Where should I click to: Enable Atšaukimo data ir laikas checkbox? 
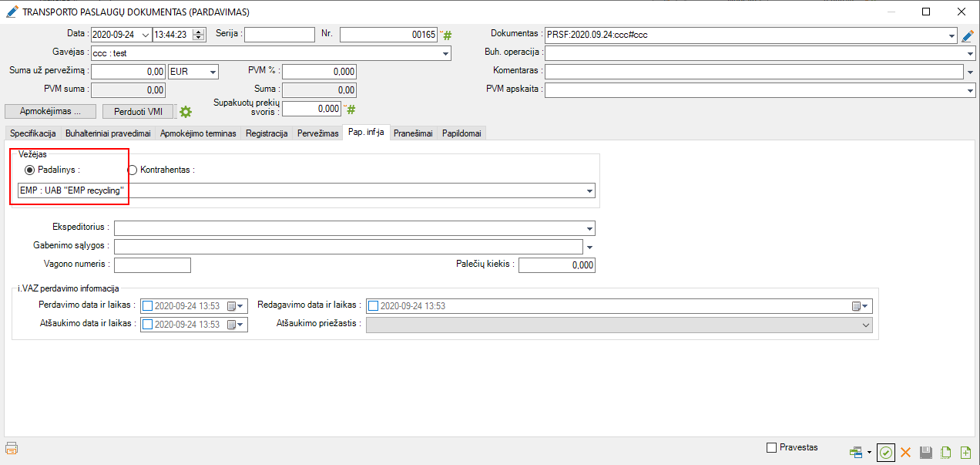148,325
